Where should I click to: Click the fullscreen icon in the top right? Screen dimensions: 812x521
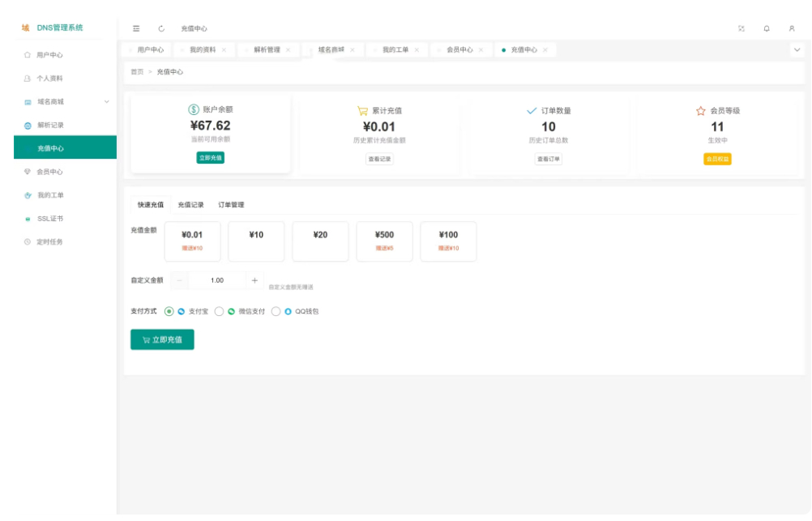point(740,27)
